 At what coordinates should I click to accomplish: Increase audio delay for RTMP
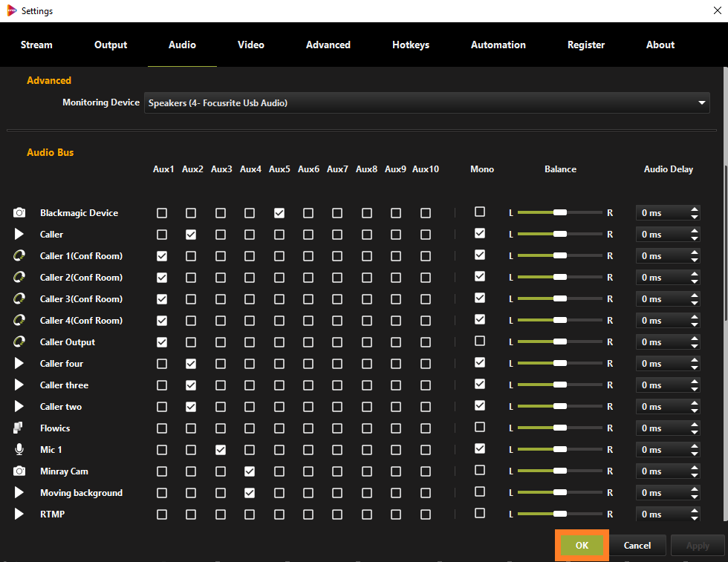click(694, 511)
